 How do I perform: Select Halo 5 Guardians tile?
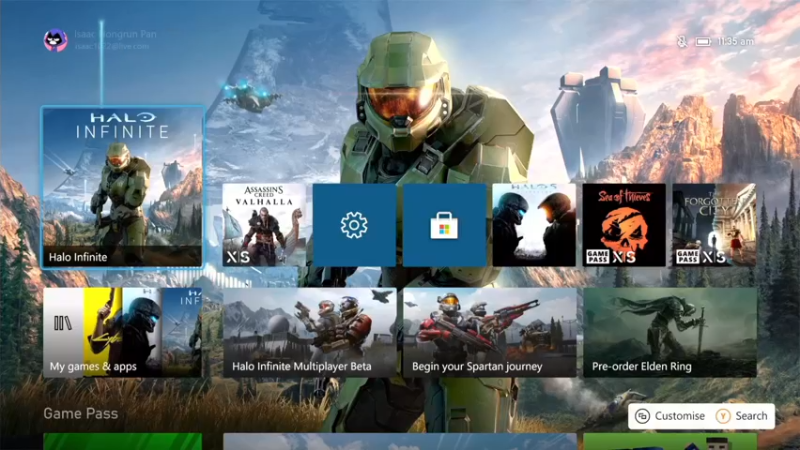click(x=534, y=225)
